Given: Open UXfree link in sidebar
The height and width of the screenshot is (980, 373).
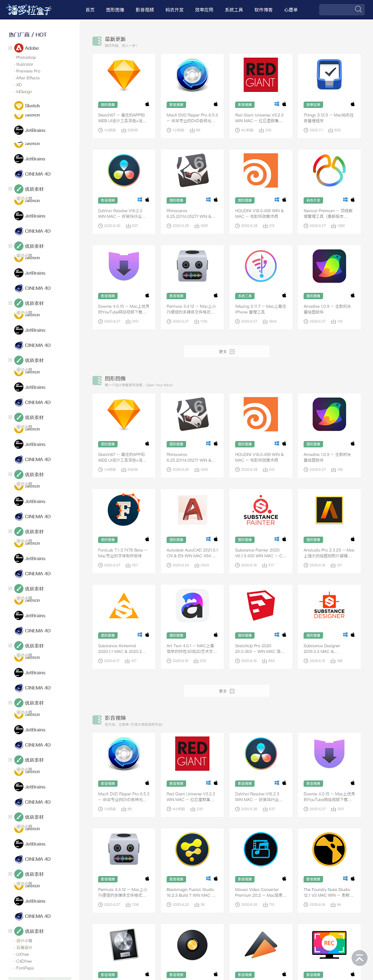Looking at the screenshot, I should pyautogui.click(x=22, y=954).
